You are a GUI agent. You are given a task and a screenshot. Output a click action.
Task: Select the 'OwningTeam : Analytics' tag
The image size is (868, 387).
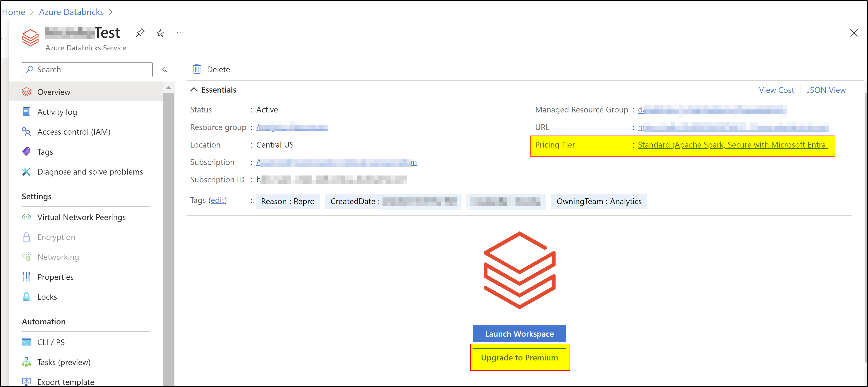point(599,201)
